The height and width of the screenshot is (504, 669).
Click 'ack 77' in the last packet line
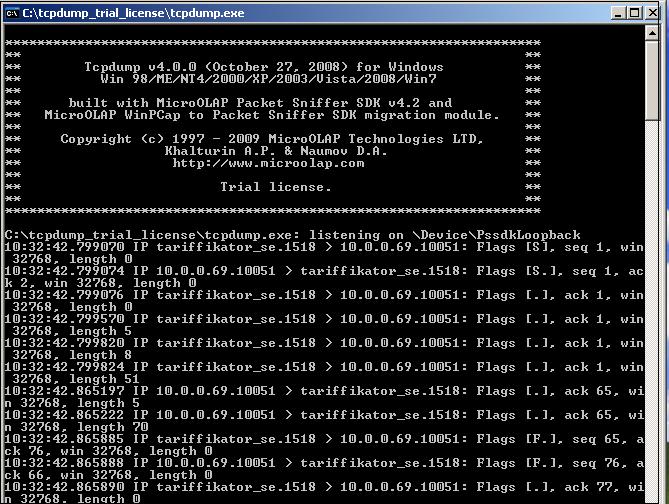591,487
